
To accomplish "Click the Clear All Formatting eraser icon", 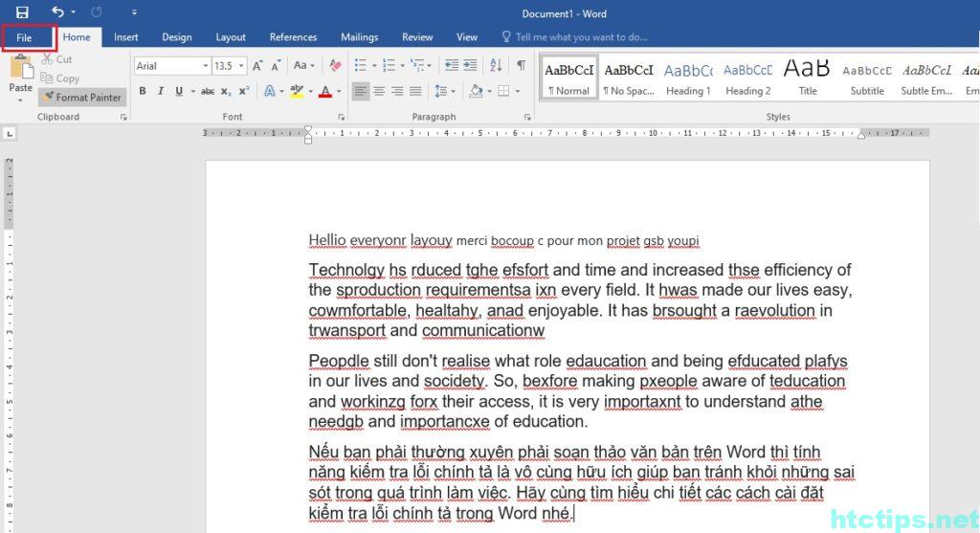I will [335, 66].
